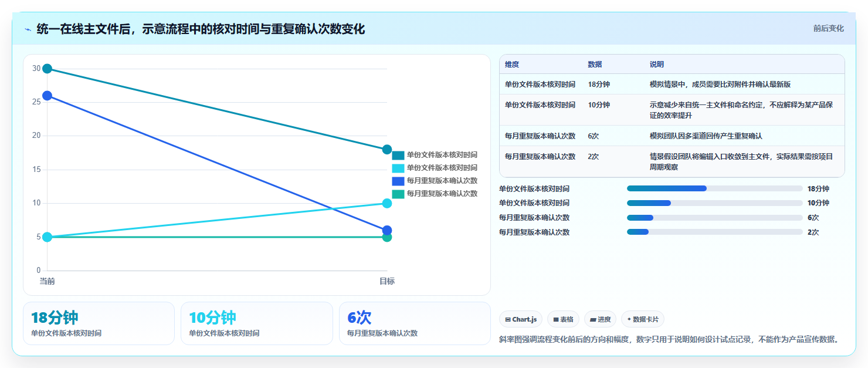Click the dark teal data point at 18 on 目标
Viewport: 868px width, 368px height.
(387, 150)
